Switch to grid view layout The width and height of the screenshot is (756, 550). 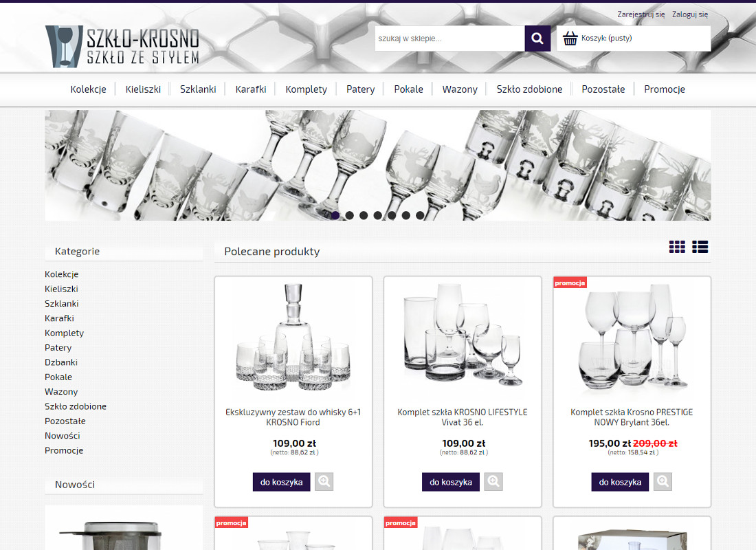point(677,247)
